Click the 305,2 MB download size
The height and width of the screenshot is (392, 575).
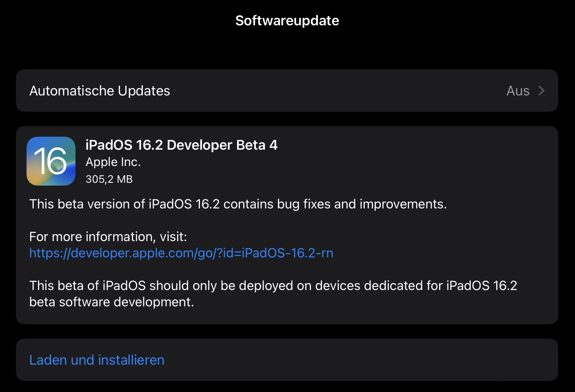pos(109,179)
